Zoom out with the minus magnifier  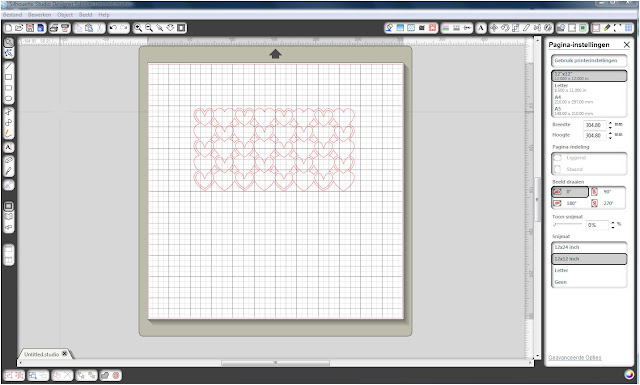pyautogui.click(x=149, y=28)
